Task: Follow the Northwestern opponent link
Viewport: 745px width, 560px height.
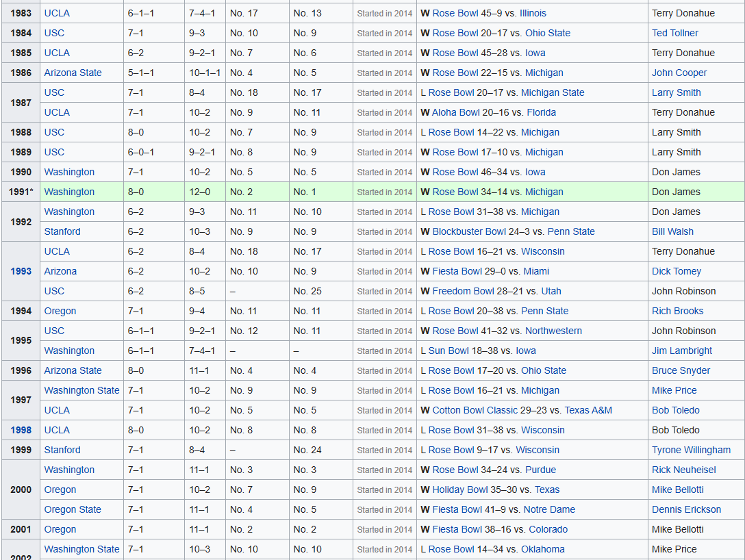Action: point(553,331)
